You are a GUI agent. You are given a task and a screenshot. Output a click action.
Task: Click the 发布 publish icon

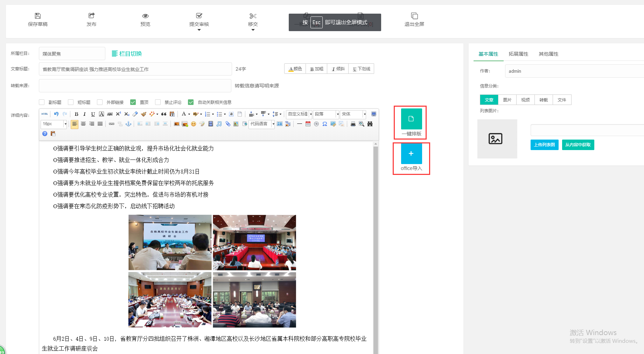pyautogui.click(x=91, y=16)
